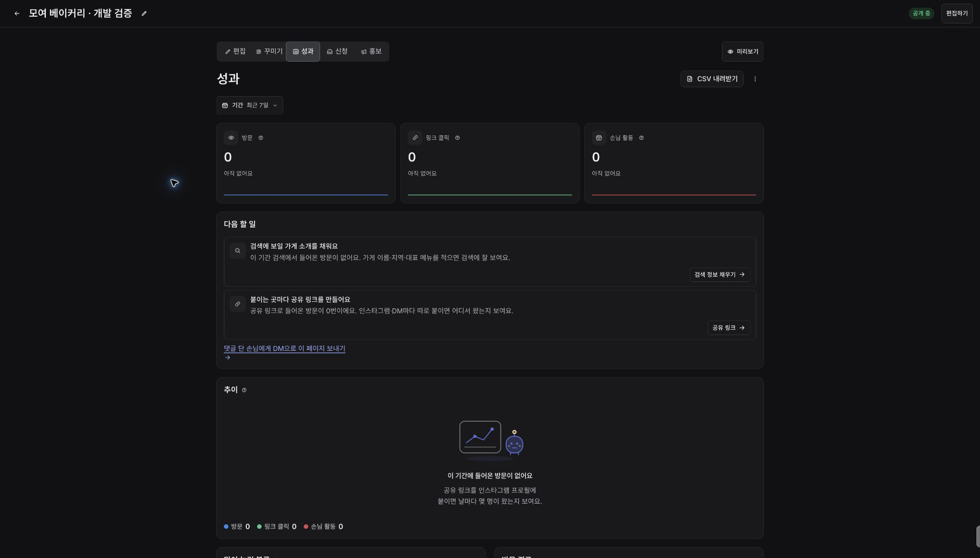Click the calendar icon in 손님 활동 card
The height and width of the screenshot is (558, 980).
(599, 138)
